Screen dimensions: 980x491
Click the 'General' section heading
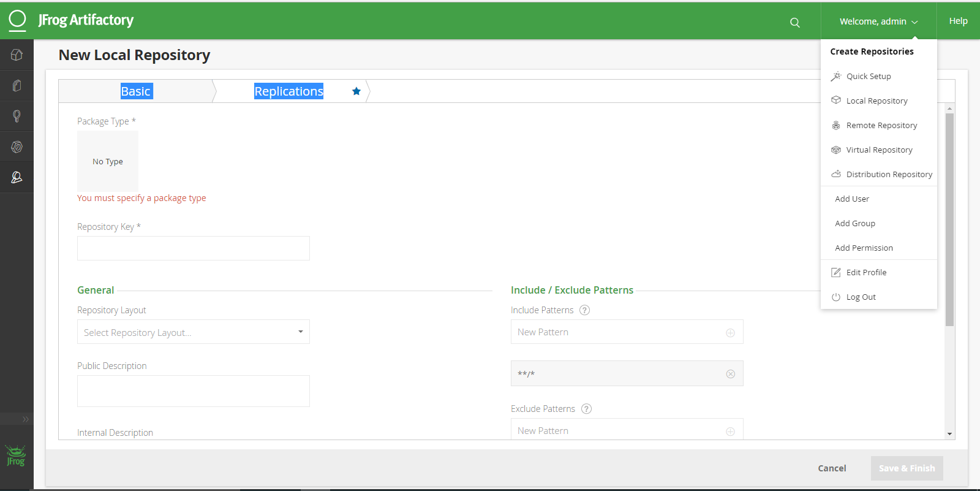click(x=96, y=290)
